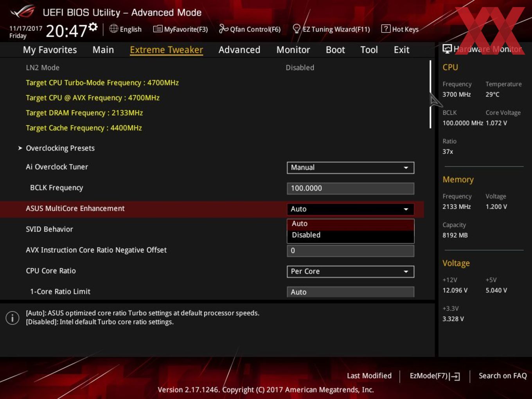
Task: Click Target CPU @ AVX Frequency text
Action: point(93,98)
